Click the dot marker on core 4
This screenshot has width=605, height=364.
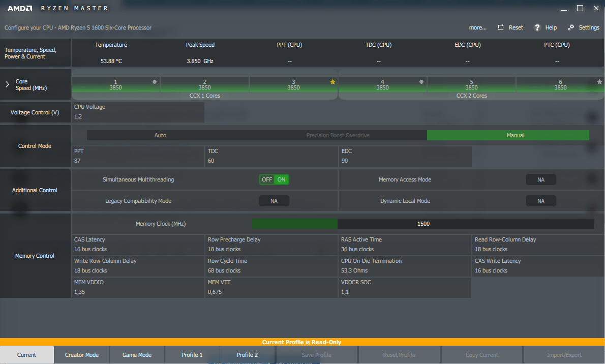coord(421,82)
